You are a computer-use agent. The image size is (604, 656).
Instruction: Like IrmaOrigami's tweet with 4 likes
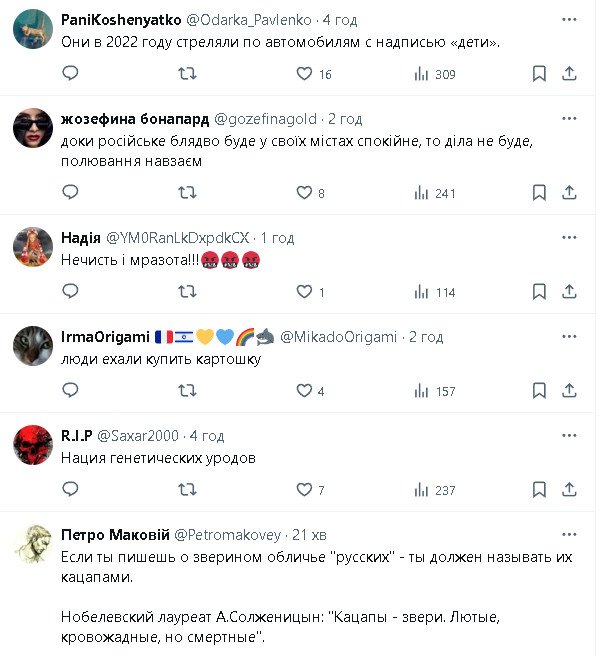[305, 391]
